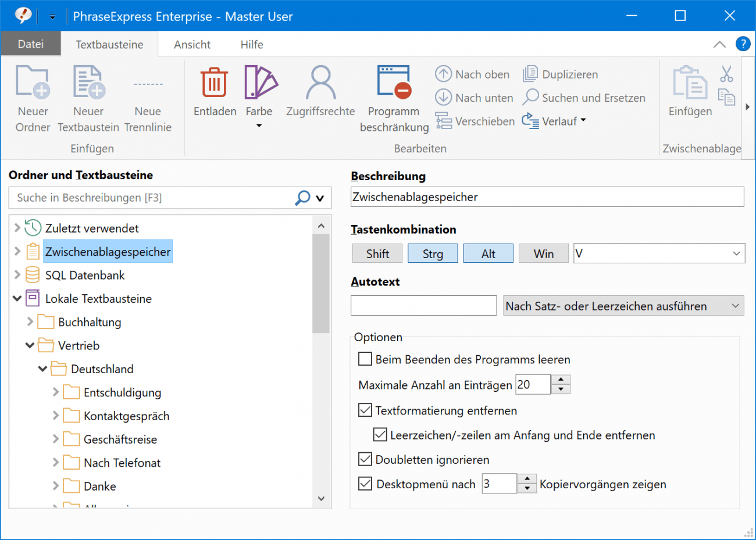Insert a Neue Trennlinie
This screenshot has height=540, width=756.
point(148,99)
